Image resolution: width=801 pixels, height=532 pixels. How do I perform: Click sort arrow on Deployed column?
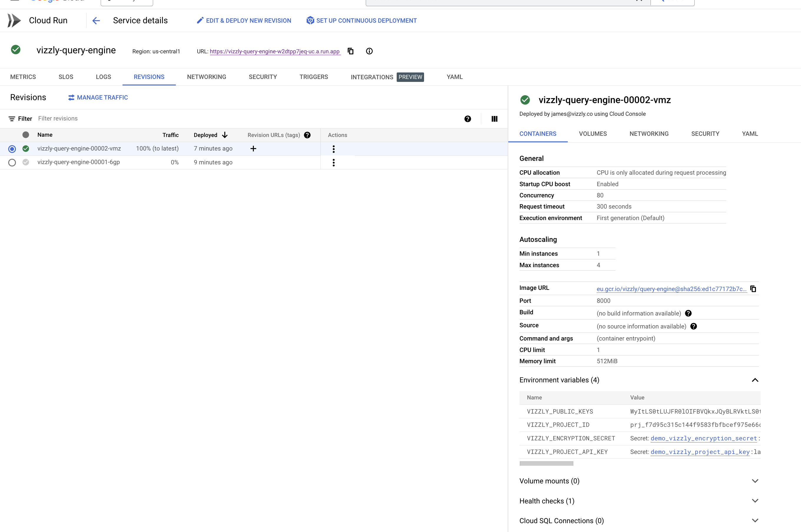(224, 135)
